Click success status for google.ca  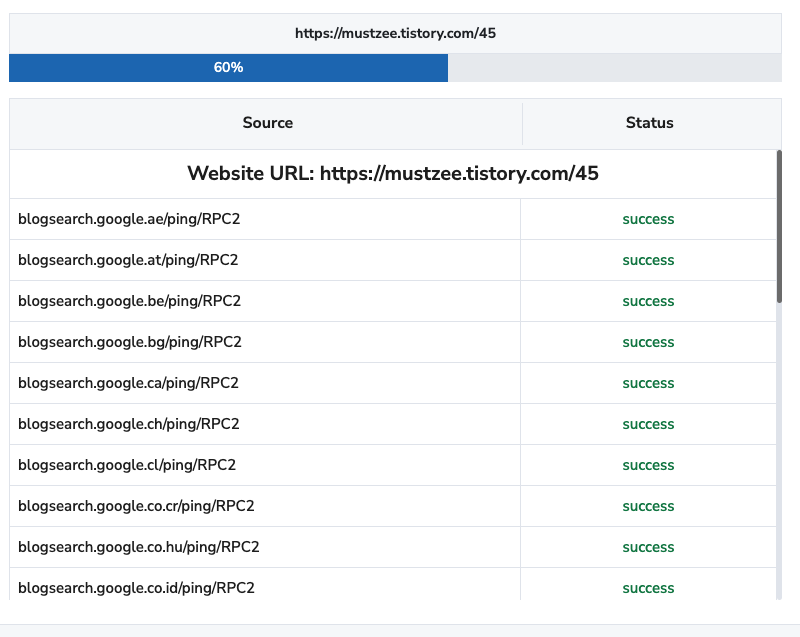648,383
